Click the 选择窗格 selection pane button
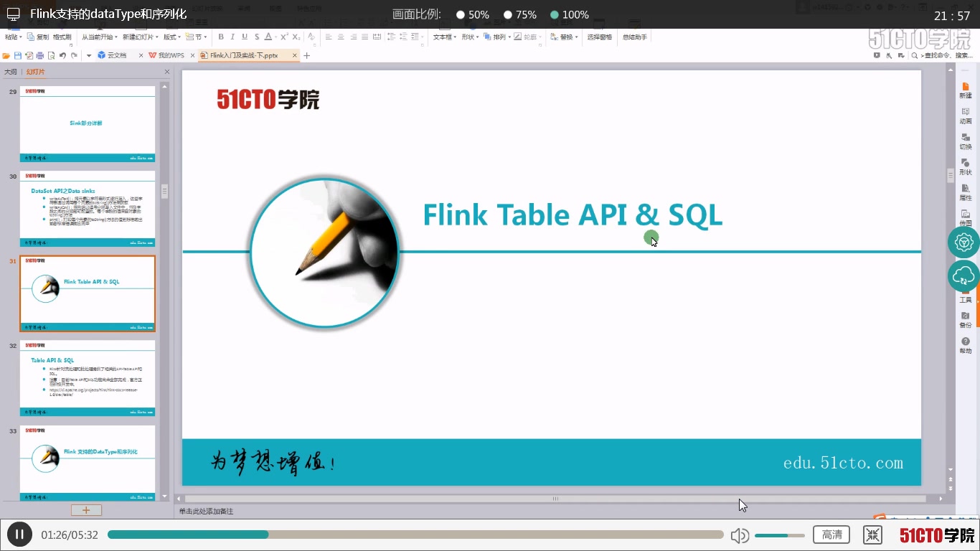Screen dimensions: 980x551 click(600, 37)
